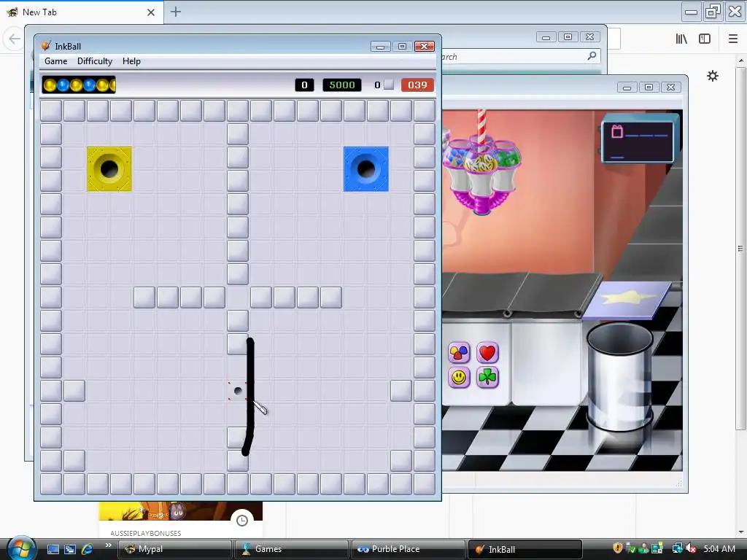Select the smiley face decoration in Purble Place

[459, 377]
